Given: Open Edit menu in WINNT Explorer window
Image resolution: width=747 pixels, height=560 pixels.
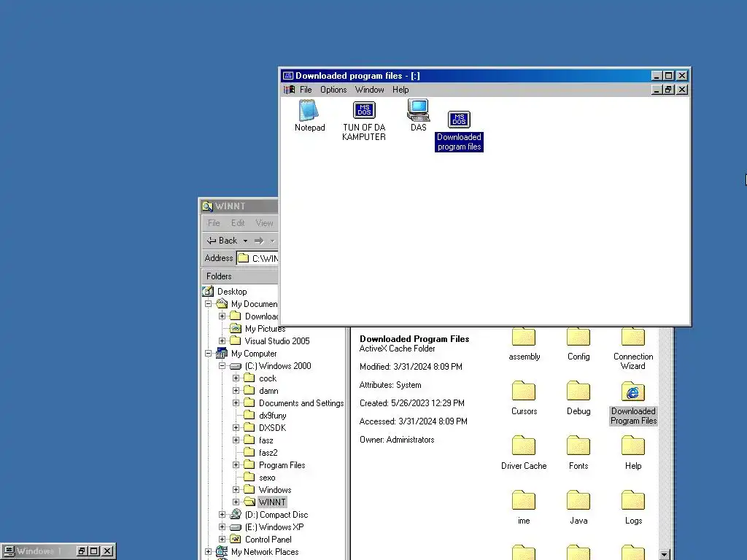Looking at the screenshot, I should (237, 223).
